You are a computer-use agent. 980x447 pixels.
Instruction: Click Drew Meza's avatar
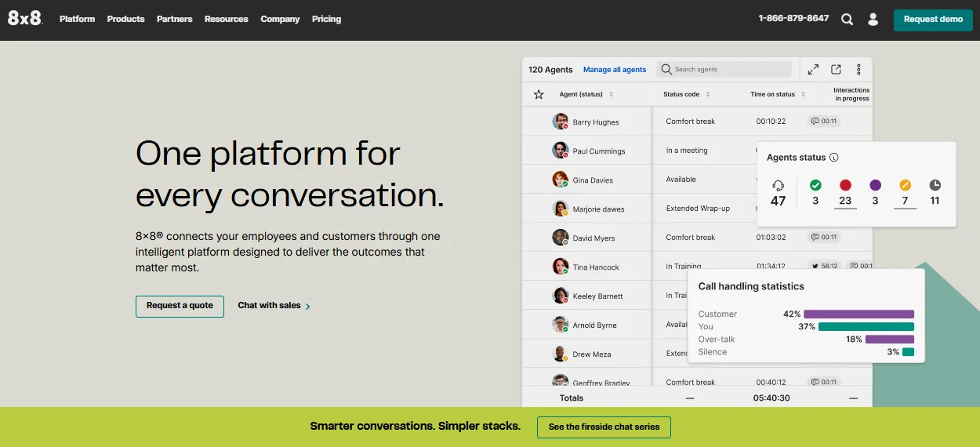pos(560,354)
